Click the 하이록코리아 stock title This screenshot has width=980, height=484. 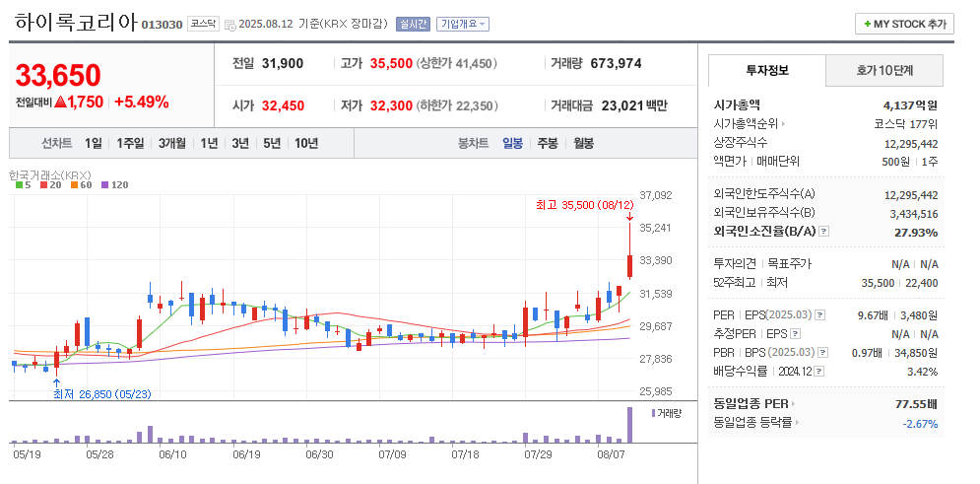tap(76, 23)
